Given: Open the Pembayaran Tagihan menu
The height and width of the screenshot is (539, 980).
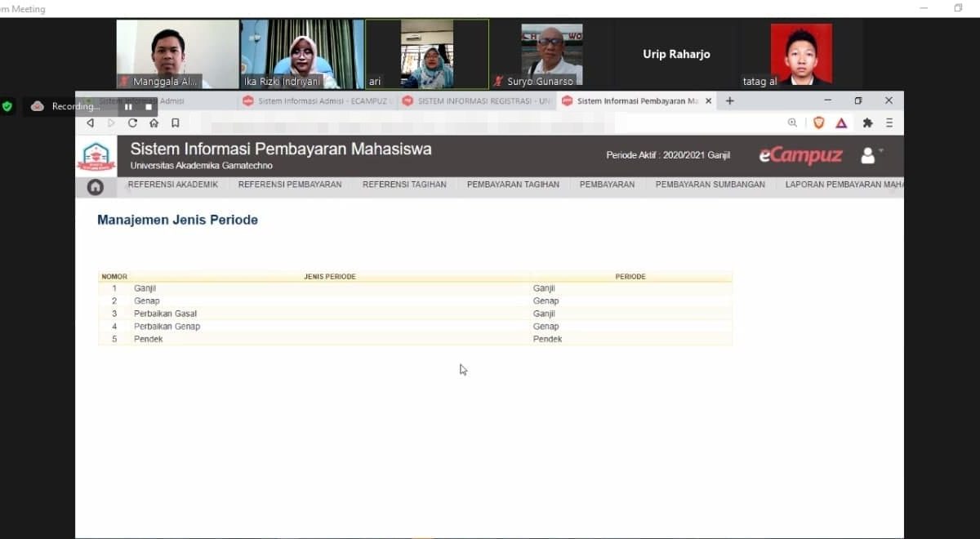Looking at the screenshot, I should 513,185.
